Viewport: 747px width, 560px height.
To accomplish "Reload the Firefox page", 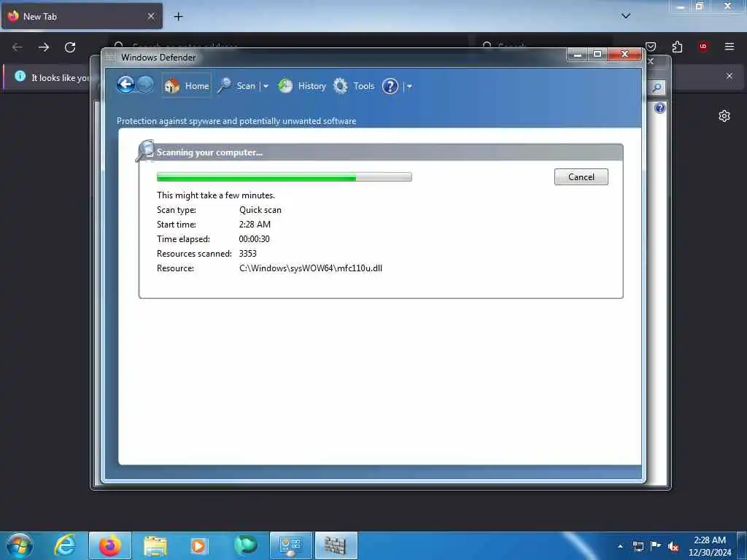I will pyautogui.click(x=70, y=47).
